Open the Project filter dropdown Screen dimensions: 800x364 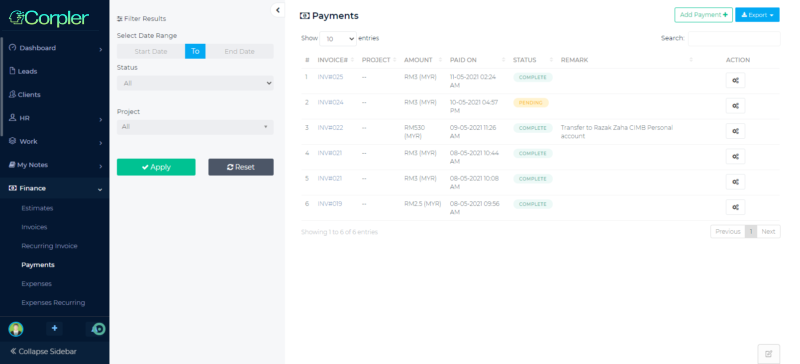(195, 127)
